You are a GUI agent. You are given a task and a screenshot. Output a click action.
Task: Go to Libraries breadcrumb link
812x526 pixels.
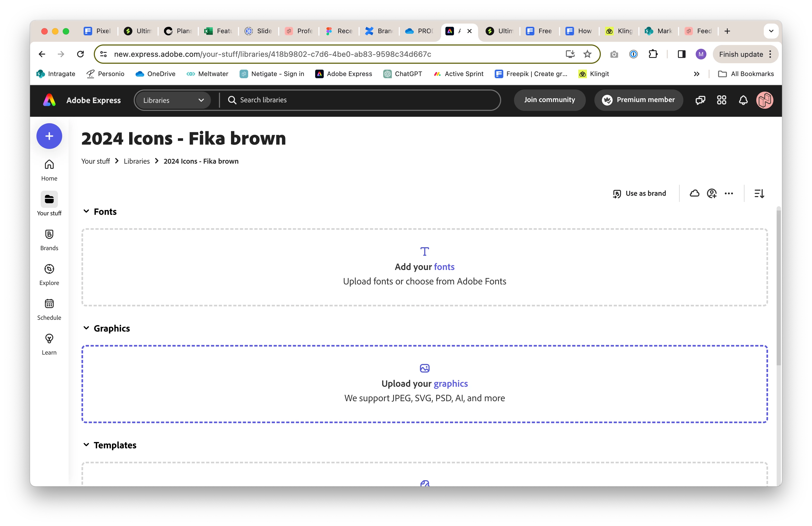(x=136, y=161)
